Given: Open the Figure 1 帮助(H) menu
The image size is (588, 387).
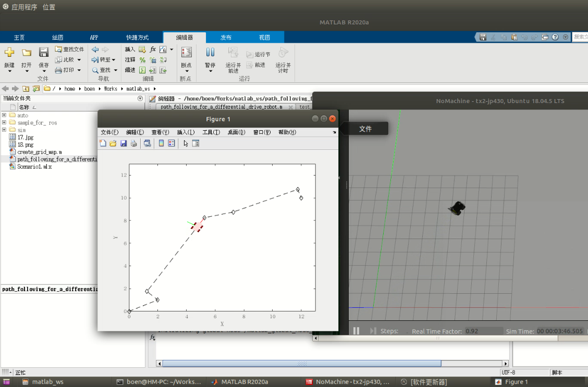Looking at the screenshot, I should click(287, 132).
